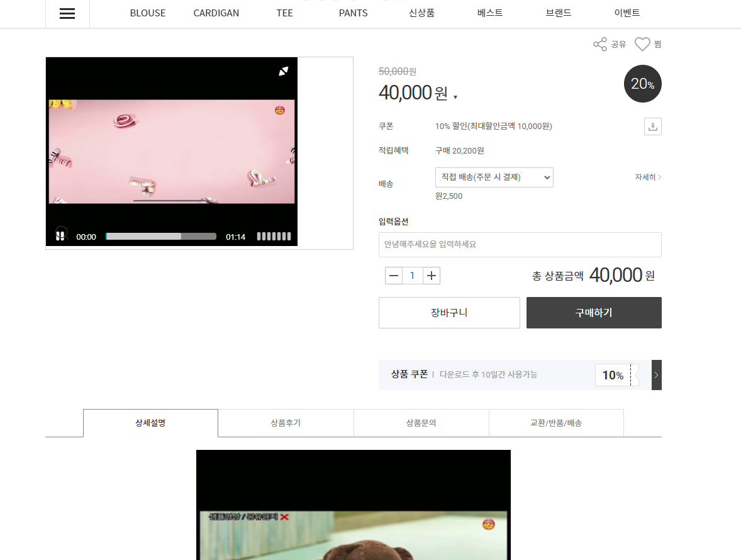The image size is (741, 560).
Task: Expand the top product video to fullscreen
Action: [284, 71]
